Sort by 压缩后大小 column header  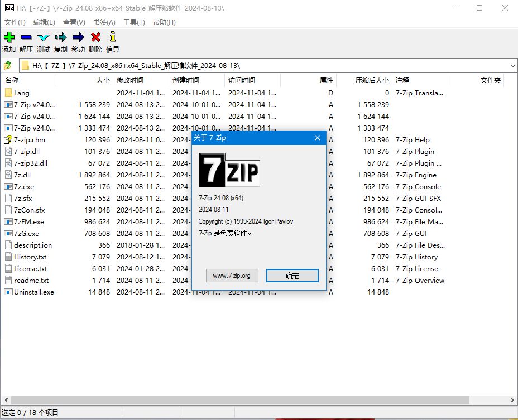pyautogui.click(x=364, y=80)
